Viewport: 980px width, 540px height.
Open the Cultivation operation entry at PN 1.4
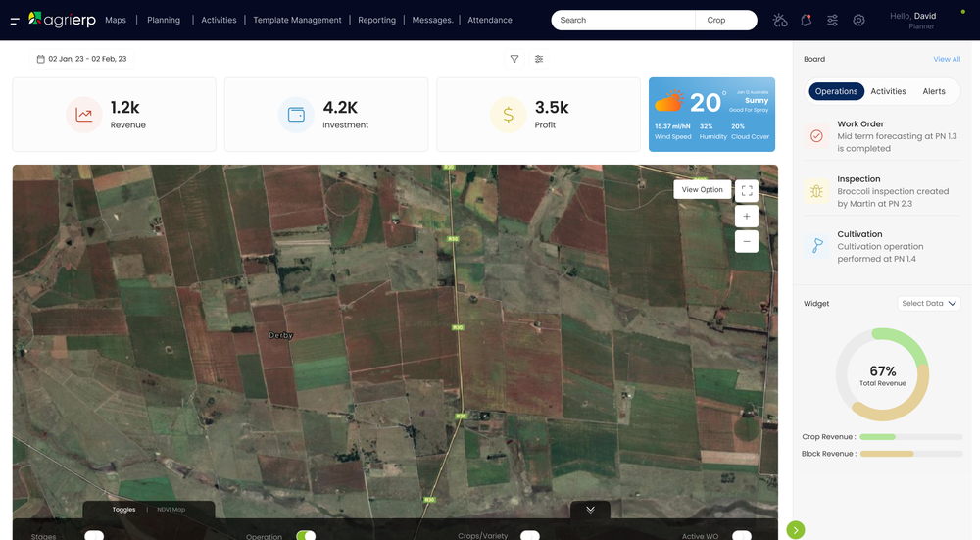pos(882,246)
